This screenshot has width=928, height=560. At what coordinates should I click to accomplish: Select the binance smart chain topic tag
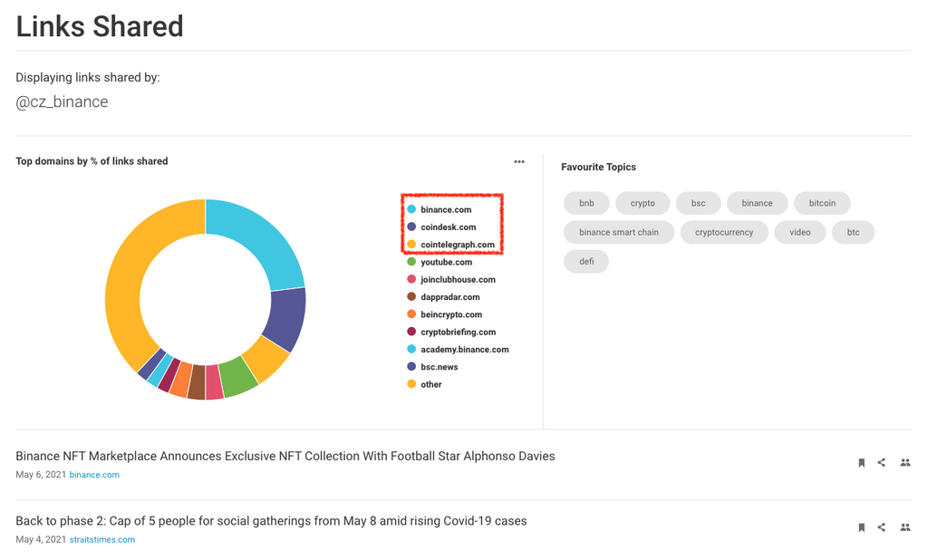pyautogui.click(x=619, y=233)
